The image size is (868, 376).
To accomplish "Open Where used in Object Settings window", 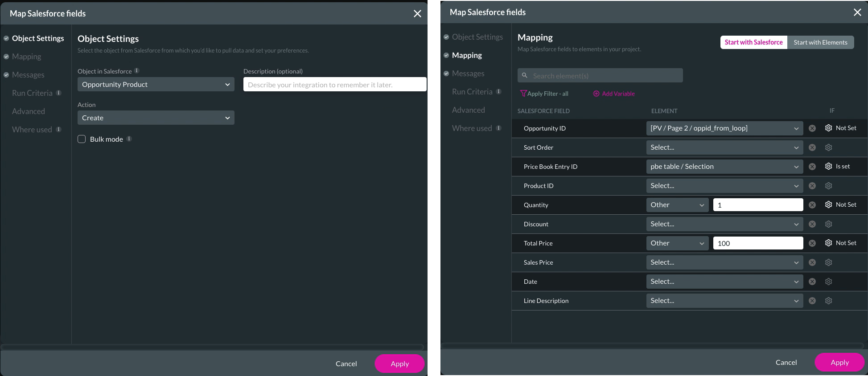I will [32, 130].
